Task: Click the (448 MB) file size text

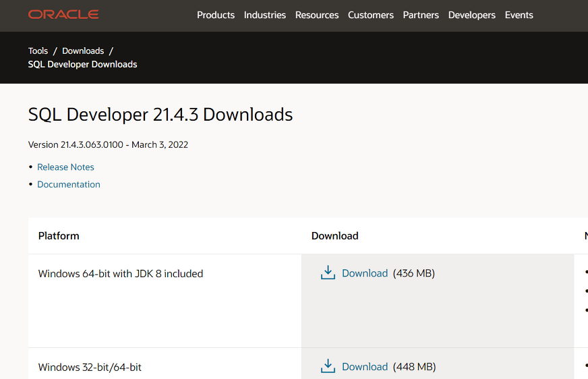Action: tap(414, 367)
